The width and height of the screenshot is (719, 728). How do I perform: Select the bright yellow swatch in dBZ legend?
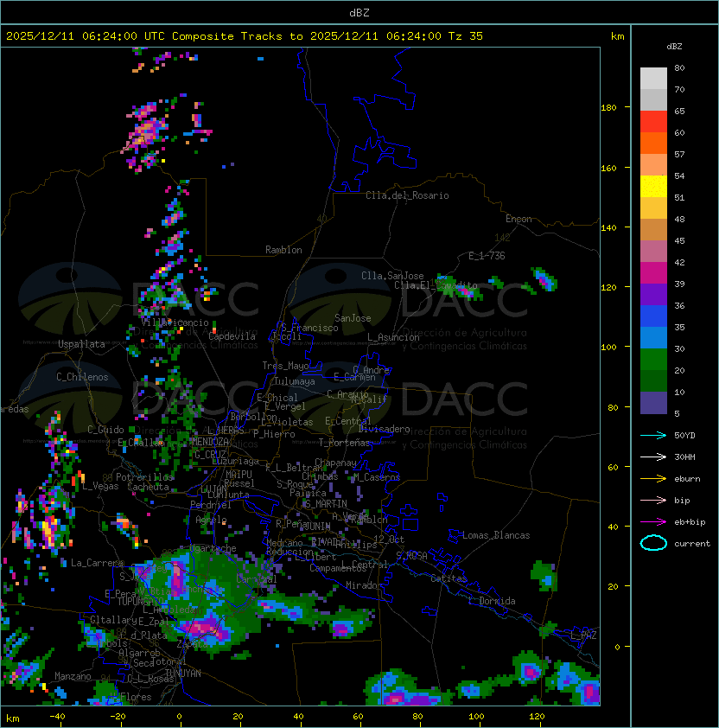[x=653, y=186]
